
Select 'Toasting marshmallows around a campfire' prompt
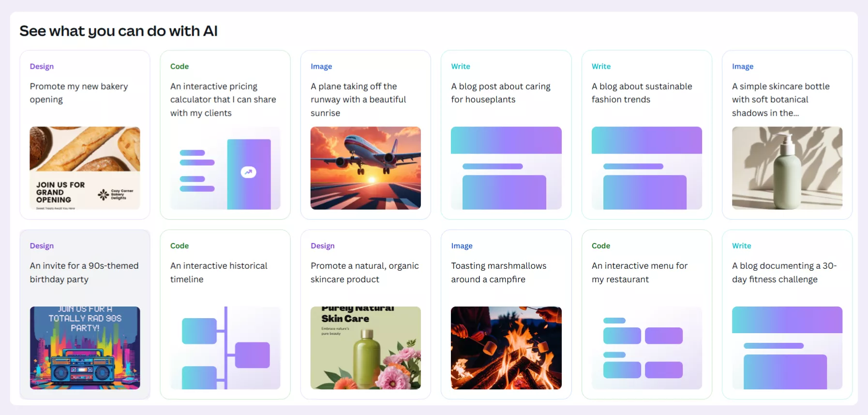499,272
